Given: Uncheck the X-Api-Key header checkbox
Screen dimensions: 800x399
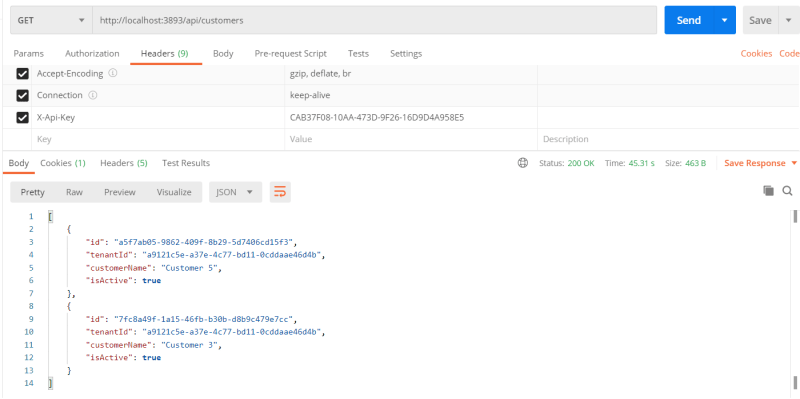Looking at the screenshot, I should point(22,118).
